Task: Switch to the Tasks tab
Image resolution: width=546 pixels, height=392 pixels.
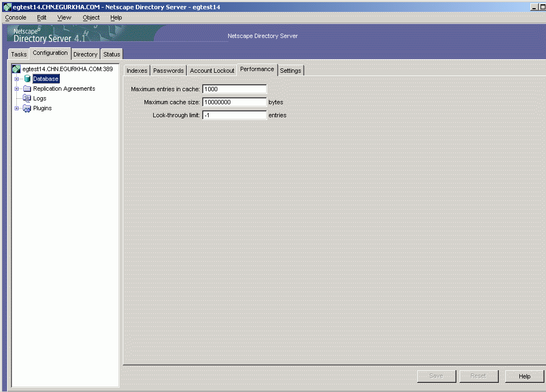Action: (19, 54)
